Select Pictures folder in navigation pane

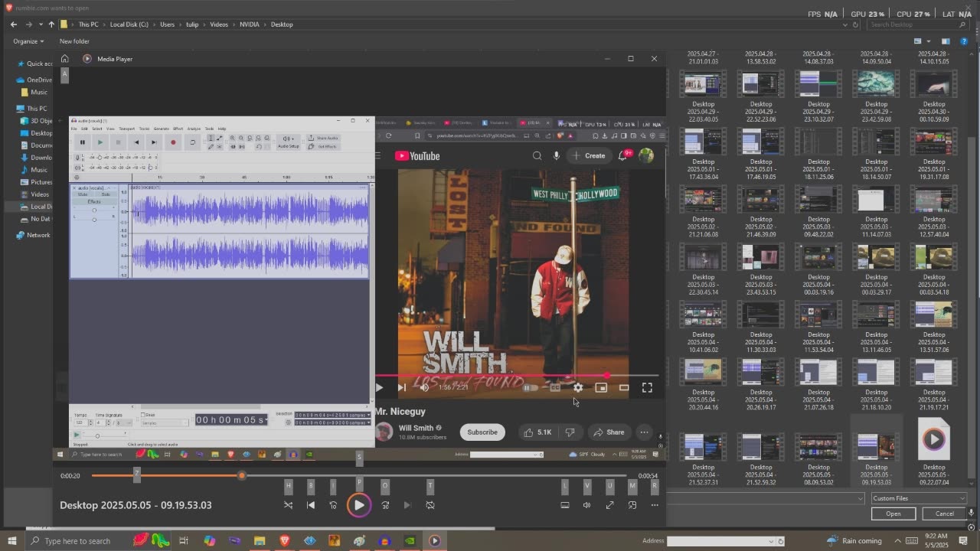(x=36, y=182)
